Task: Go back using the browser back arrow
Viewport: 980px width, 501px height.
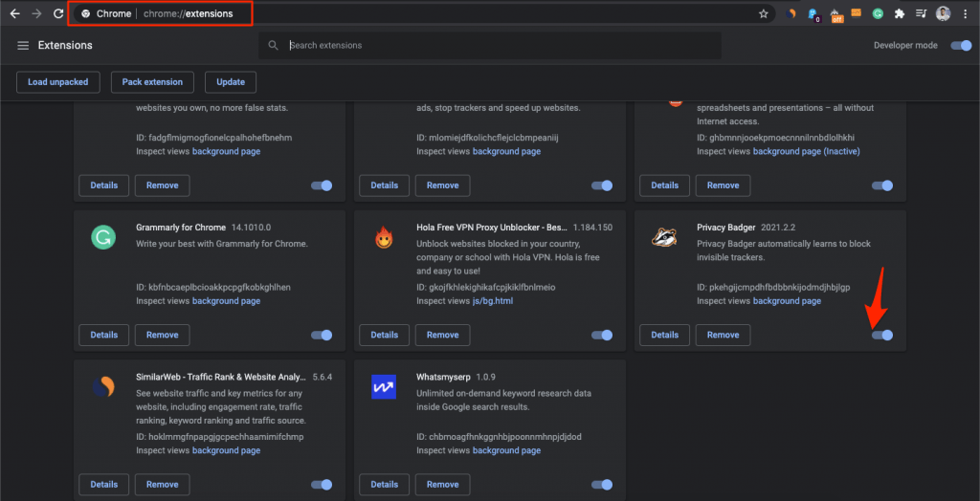Action: [x=14, y=14]
